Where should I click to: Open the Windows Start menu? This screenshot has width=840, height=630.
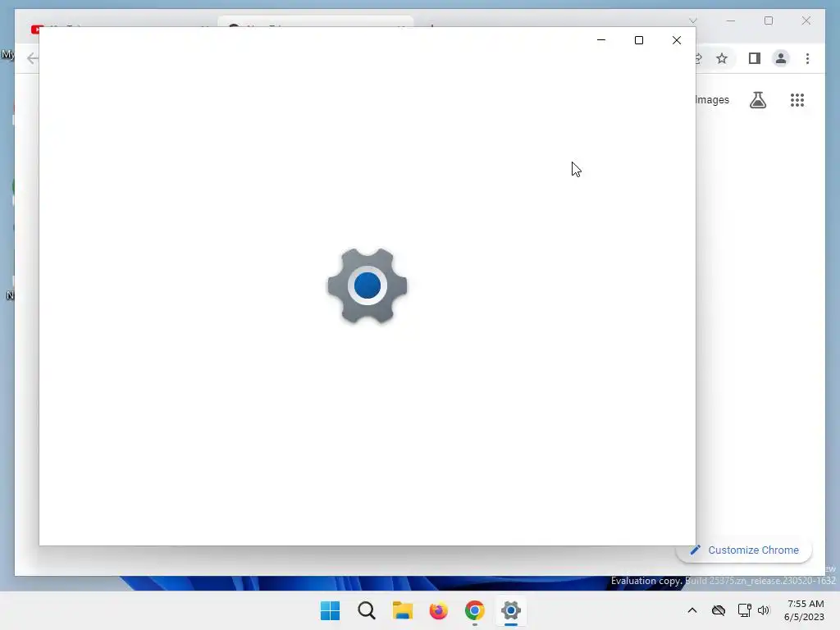[330, 610]
